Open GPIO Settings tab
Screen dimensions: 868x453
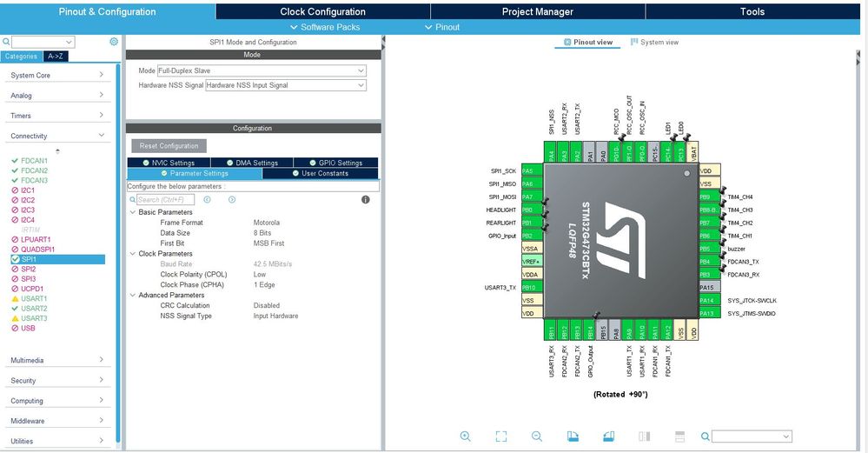click(336, 163)
